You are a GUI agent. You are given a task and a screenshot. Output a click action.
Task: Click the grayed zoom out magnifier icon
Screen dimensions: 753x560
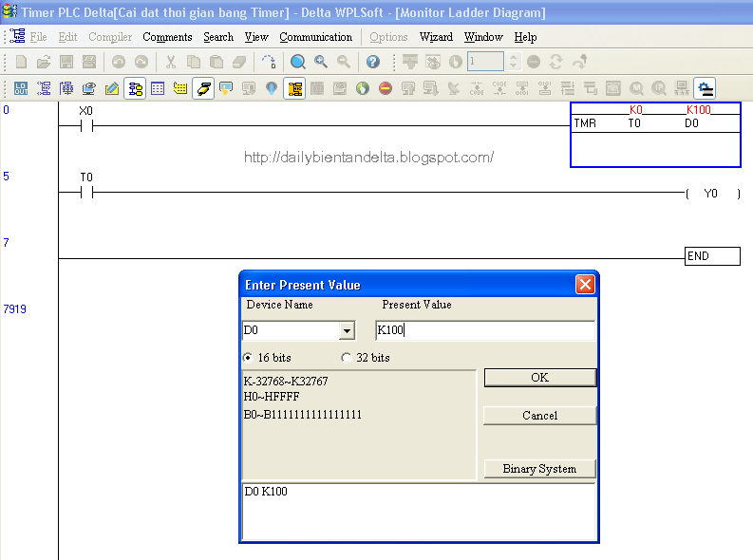point(344,62)
